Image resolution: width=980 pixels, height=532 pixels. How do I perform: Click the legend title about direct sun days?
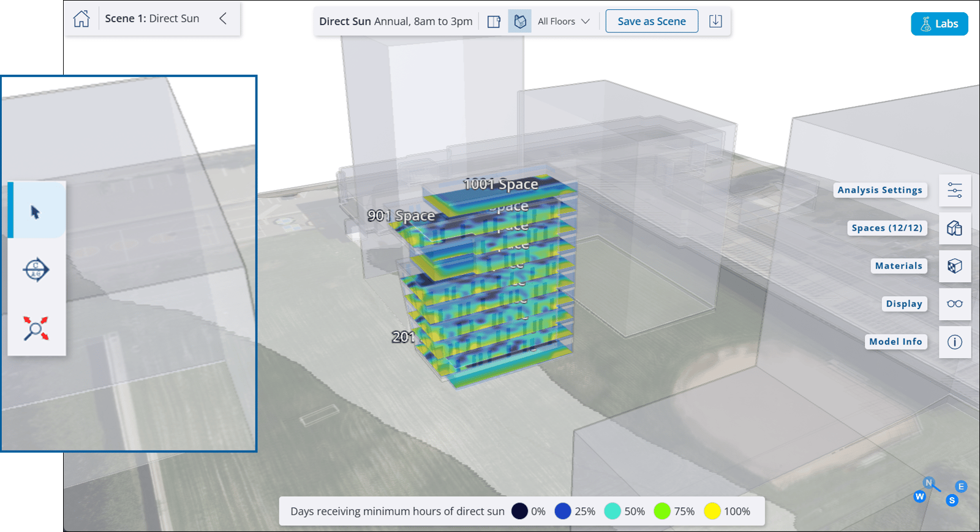398,511
